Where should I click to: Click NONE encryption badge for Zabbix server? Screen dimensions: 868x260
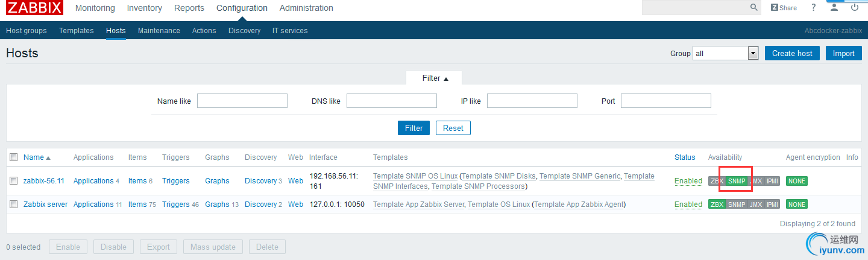coord(797,205)
